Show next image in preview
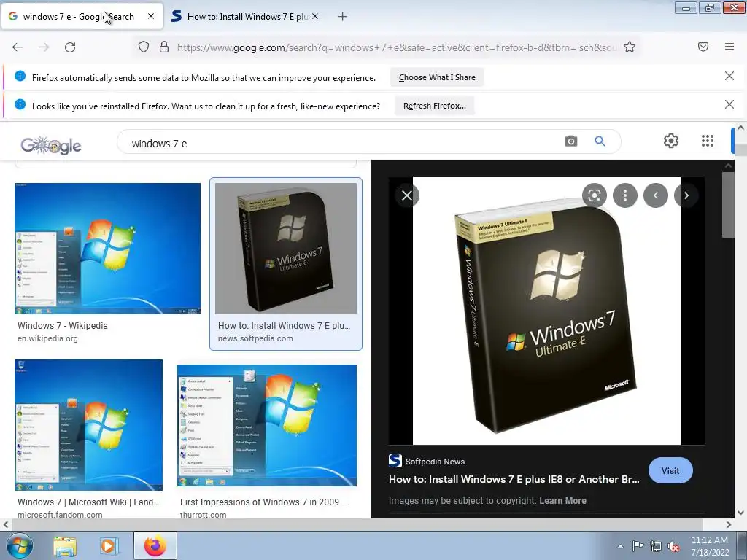 point(686,195)
